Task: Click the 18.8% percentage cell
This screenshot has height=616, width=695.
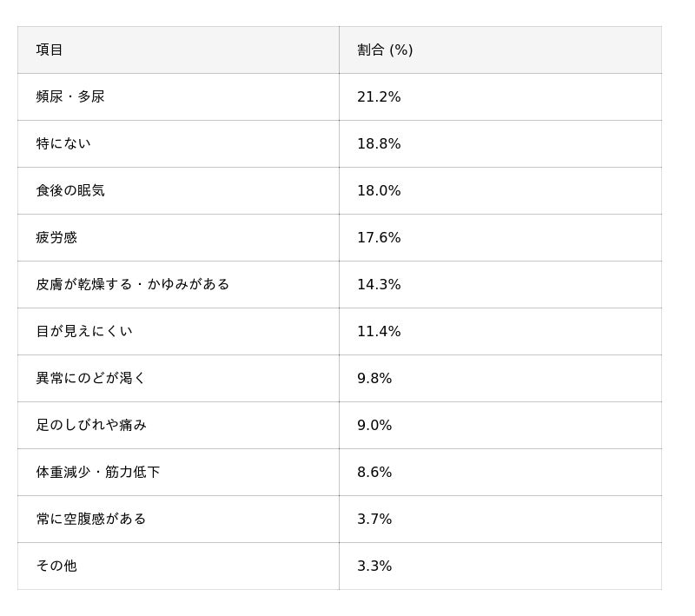Action: click(x=379, y=144)
